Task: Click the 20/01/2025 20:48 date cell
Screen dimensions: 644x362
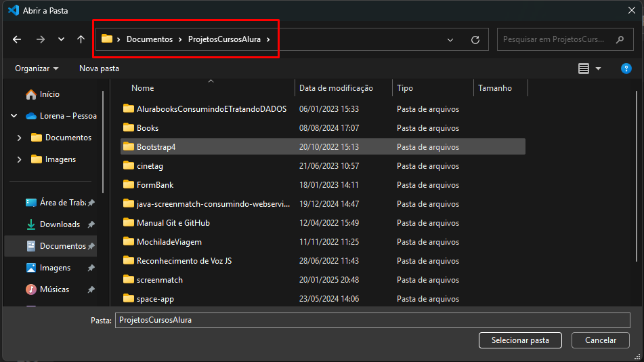Action: 329,280
